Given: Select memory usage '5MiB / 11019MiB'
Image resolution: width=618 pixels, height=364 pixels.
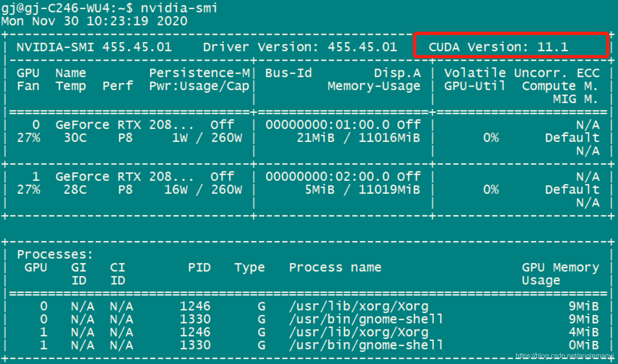Looking at the screenshot, I should tap(362, 189).
